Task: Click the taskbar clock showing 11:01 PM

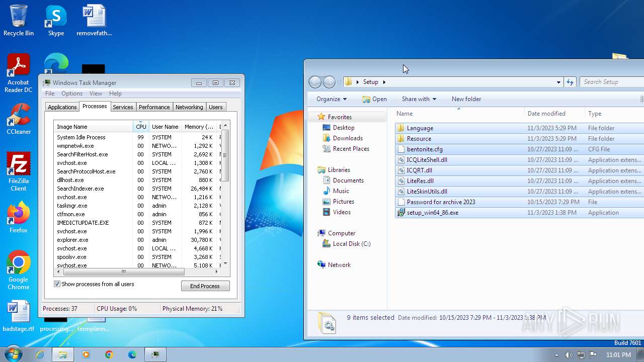Action: click(618, 355)
